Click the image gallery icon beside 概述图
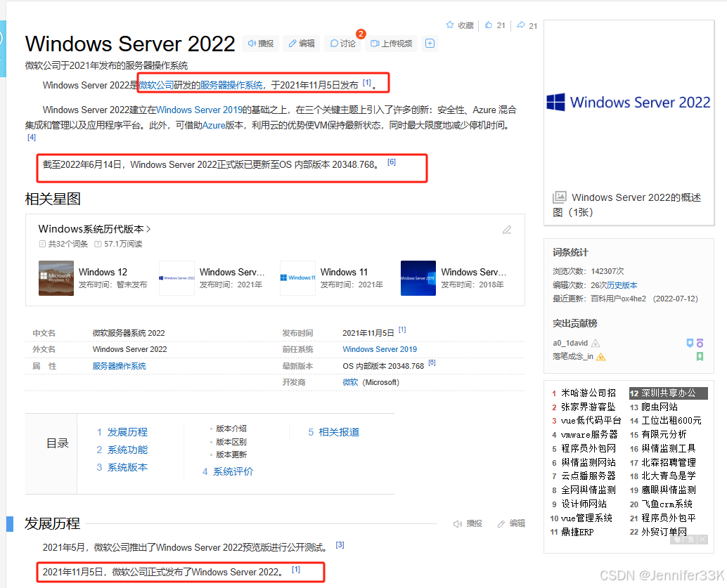 point(559,197)
